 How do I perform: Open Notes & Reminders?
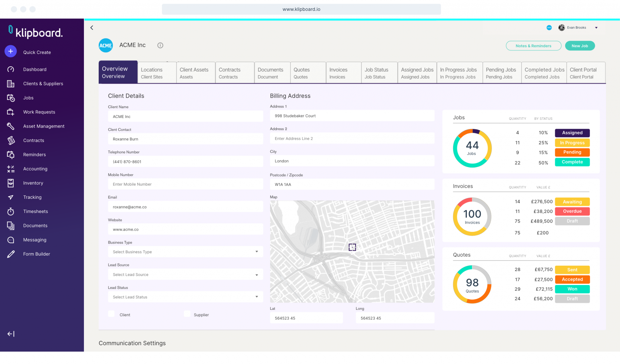click(x=533, y=46)
